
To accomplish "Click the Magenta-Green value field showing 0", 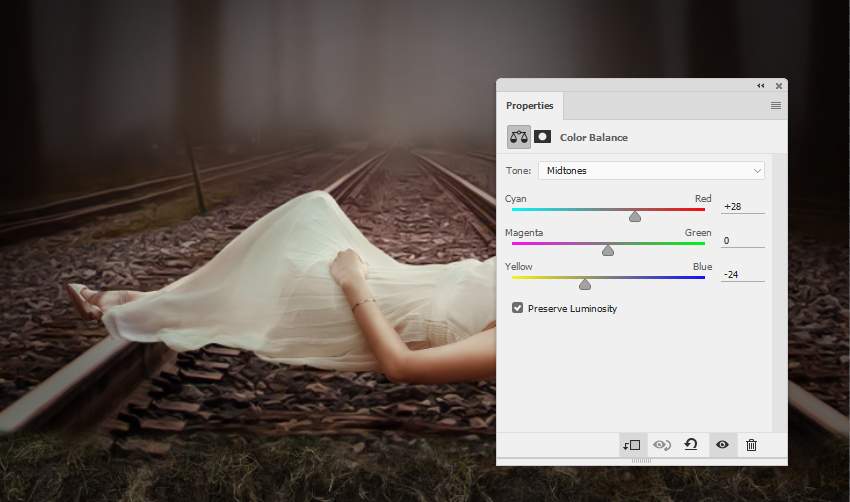I will point(742,240).
